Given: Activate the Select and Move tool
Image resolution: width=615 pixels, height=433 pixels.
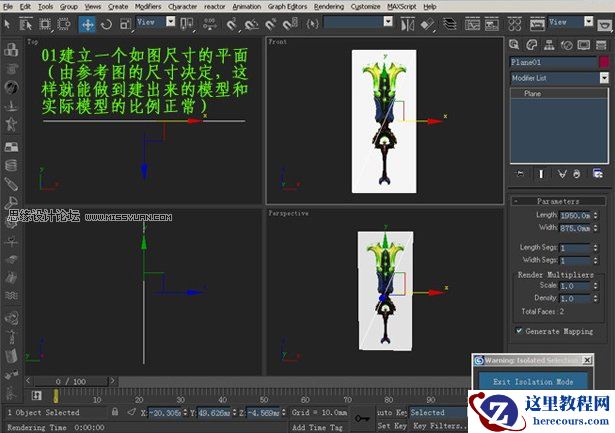Looking at the screenshot, I should coord(87,24).
